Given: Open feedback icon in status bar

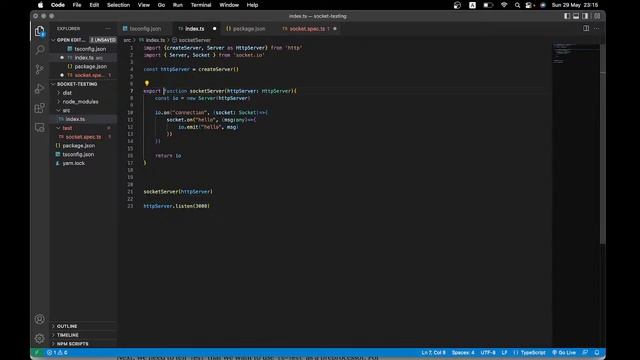Looking at the screenshot, I should [585, 352].
